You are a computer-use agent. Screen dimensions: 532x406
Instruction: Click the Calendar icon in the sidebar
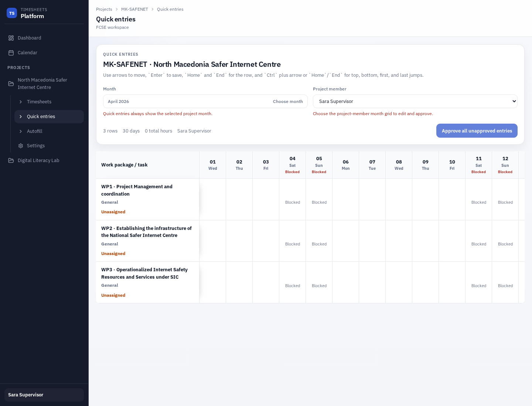[12, 52]
